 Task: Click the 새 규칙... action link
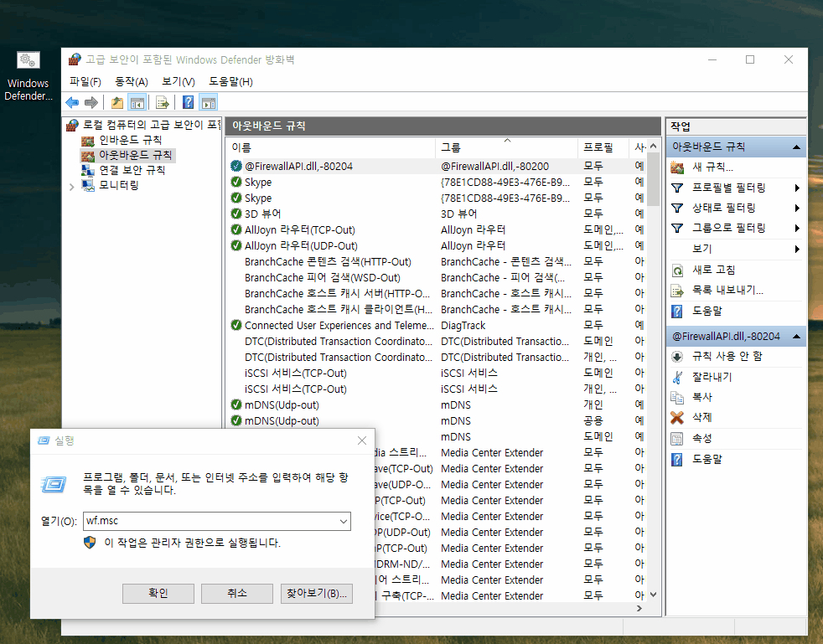(x=712, y=167)
